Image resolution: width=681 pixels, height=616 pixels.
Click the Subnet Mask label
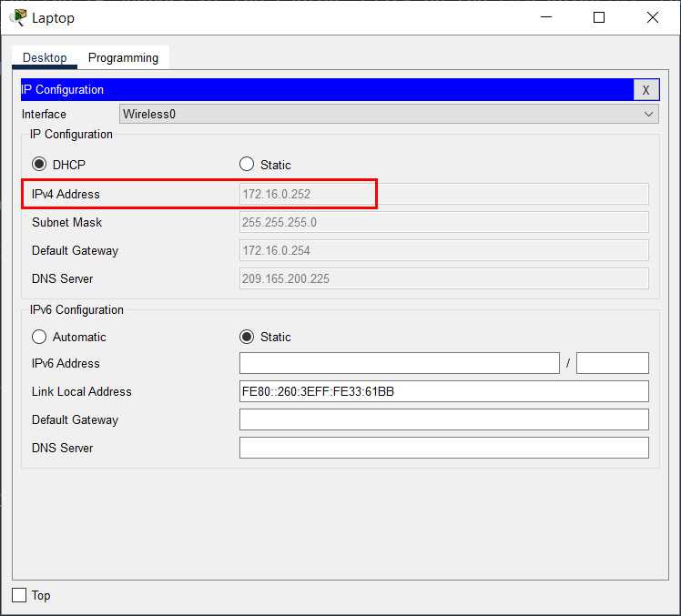(x=66, y=222)
